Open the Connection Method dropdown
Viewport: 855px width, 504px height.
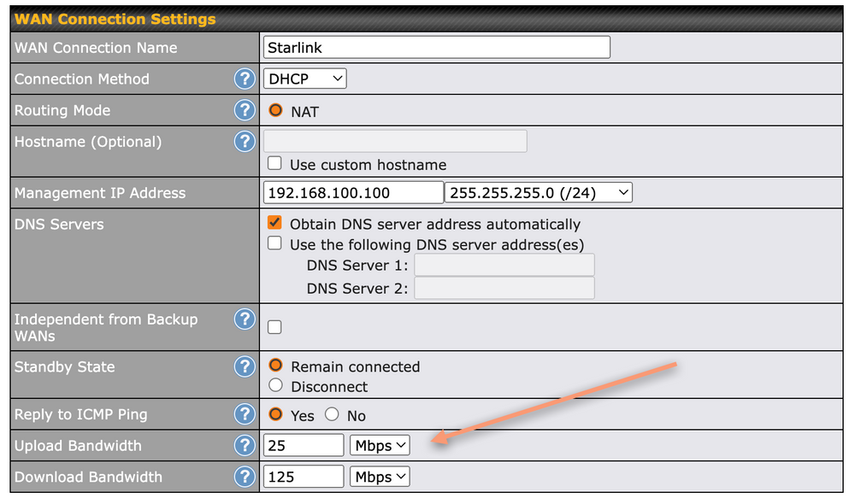point(304,78)
